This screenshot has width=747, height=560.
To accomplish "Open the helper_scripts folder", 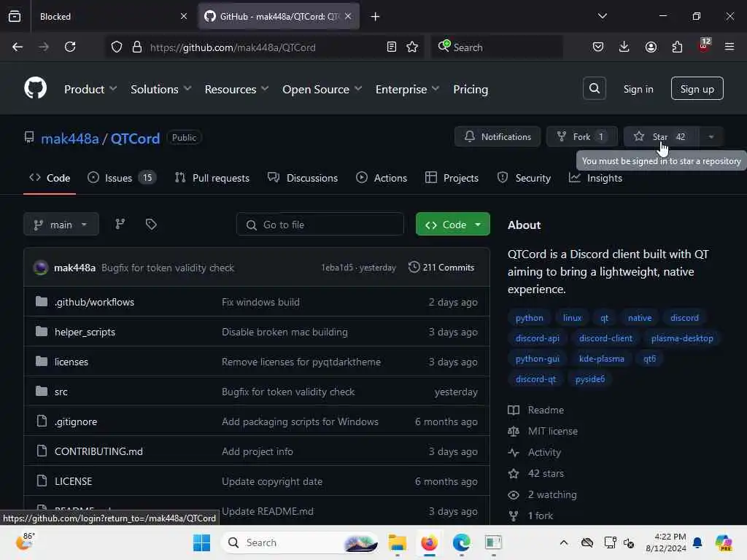I will (x=85, y=332).
